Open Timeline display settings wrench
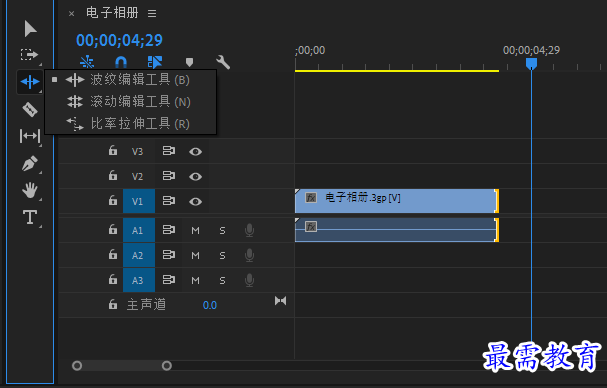Screen dimensions: 607x388 pos(223,62)
